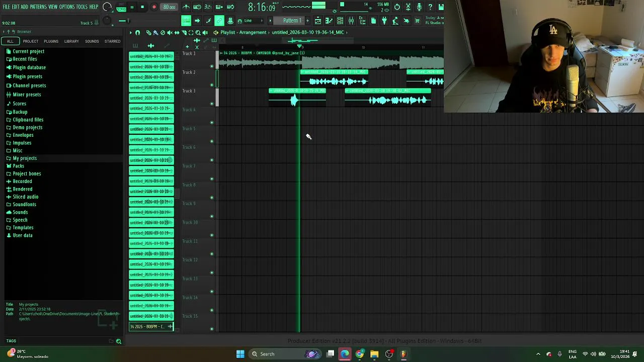The width and height of the screenshot is (644, 362).
Task: Open the Playlist window icon
Action: coord(318,21)
